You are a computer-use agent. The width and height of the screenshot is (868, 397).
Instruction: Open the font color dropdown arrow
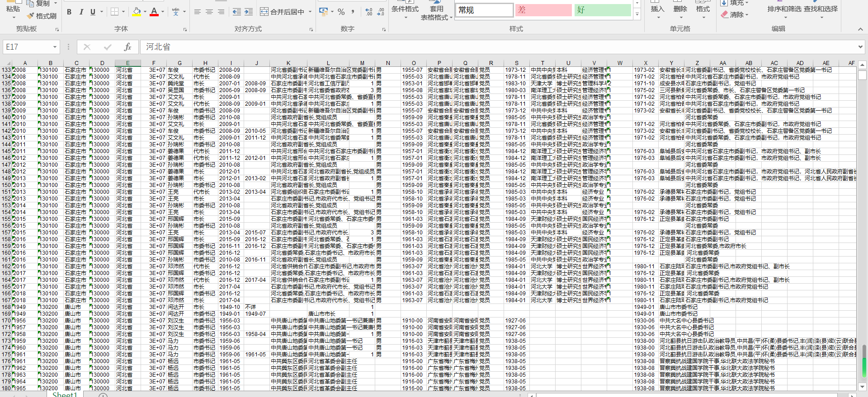(163, 12)
